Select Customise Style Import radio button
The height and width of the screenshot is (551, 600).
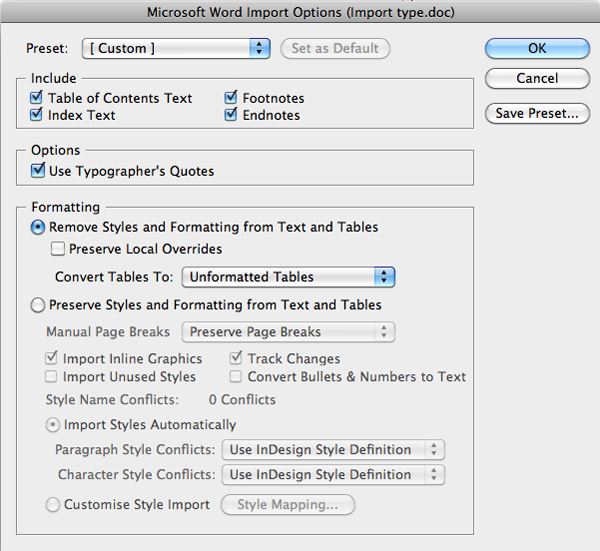[x=53, y=504]
